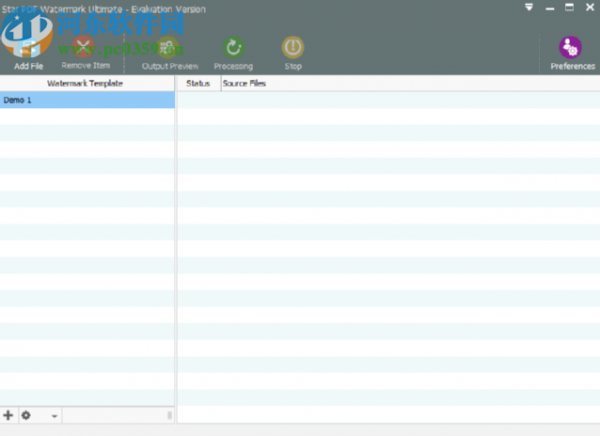This screenshot has height=436, width=600.
Task: Click the Status column header
Action: click(198, 83)
